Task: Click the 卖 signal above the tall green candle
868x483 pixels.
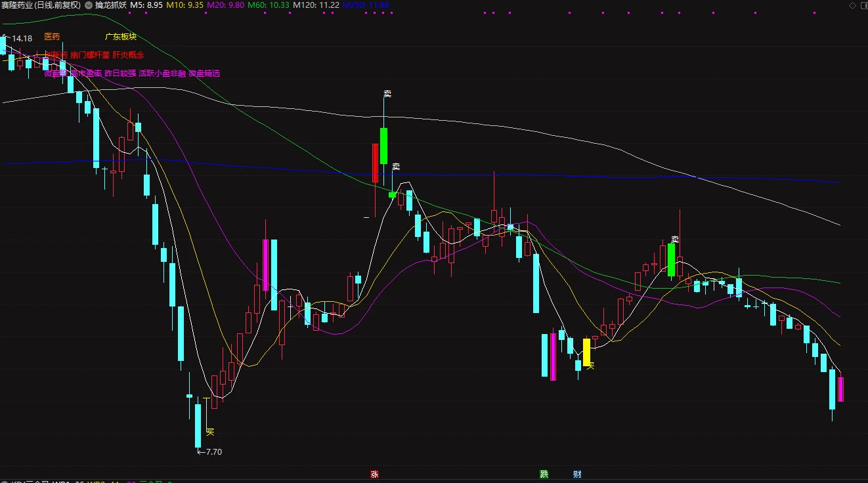Action: (x=387, y=94)
